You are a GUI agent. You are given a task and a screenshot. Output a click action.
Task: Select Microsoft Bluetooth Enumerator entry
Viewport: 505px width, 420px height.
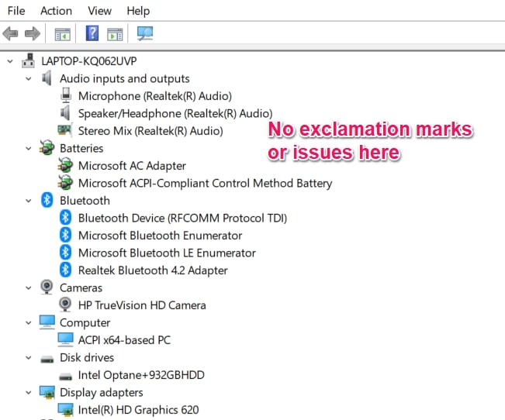(x=160, y=236)
